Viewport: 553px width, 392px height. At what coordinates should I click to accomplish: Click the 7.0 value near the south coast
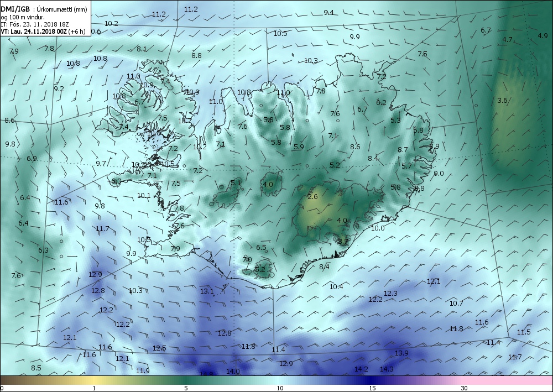point(247,260)
